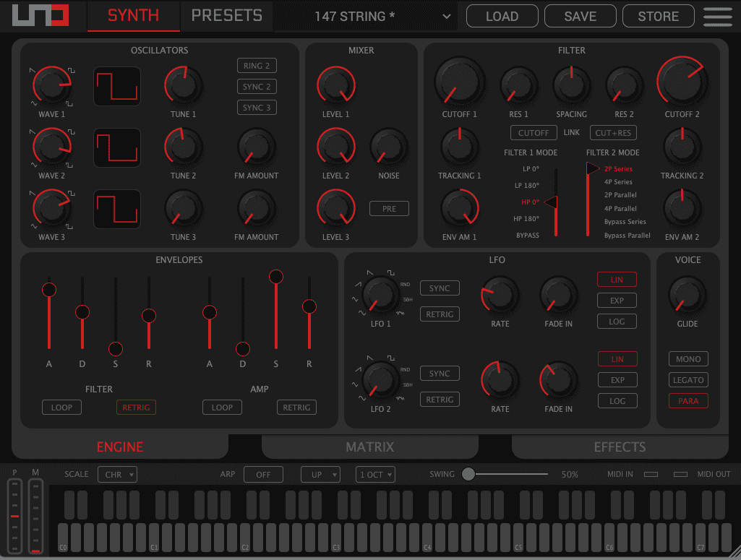Select LOG curve for LFO 2
This screenshot has height=560, width=741.
617,401
